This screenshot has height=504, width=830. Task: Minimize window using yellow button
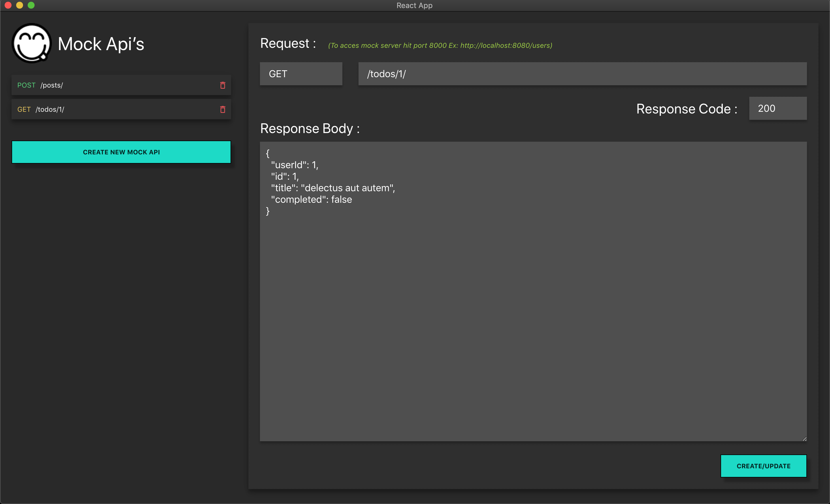(x=20, y=5)
